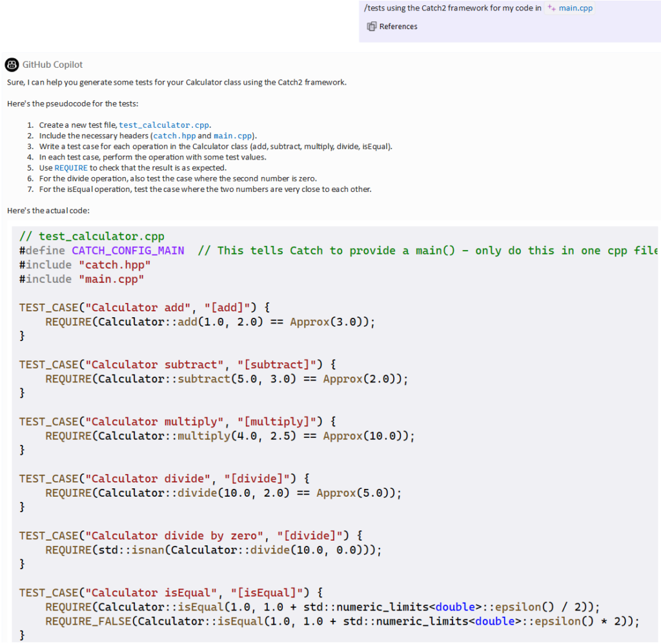The image size is (661, 644).
Task: Click the sparkle icon beside main.cpp
Action: (551, 8)
